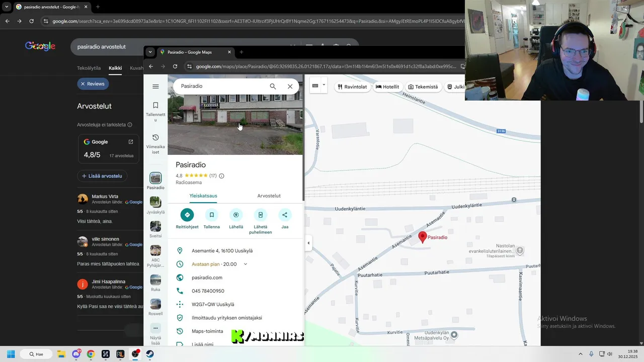Select the Roswell thumbnail in the recents sidebar
Screen dimensions: 644x362
[x=155, y=304]
